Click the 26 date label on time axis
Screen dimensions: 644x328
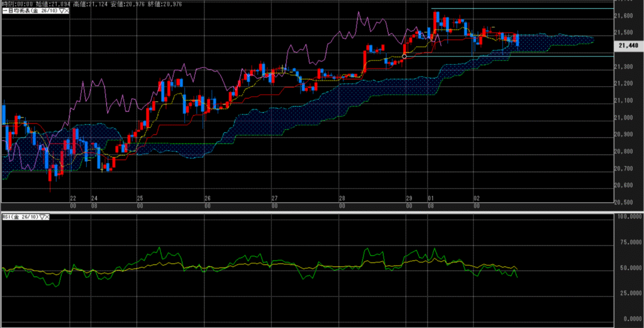click(x=207, y=198)
